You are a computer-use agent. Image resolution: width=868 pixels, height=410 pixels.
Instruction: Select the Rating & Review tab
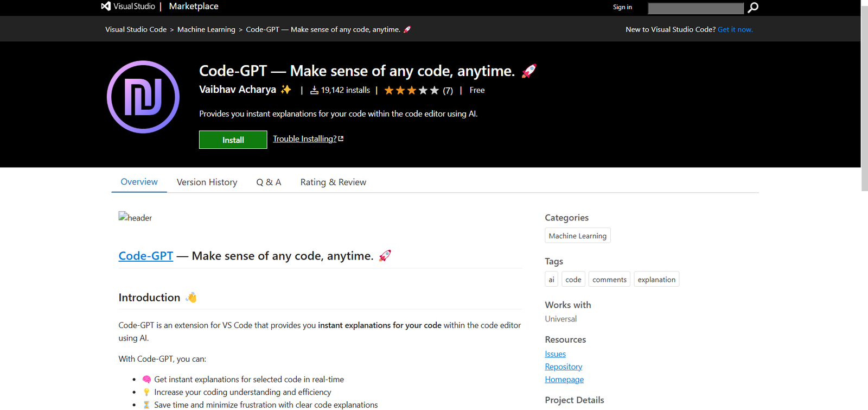[333, 182]
